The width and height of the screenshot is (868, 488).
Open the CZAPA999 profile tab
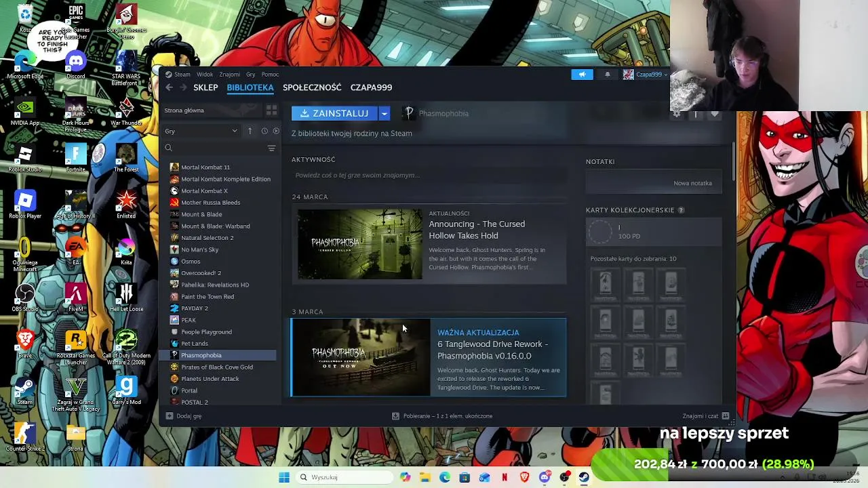coord(371,87)
